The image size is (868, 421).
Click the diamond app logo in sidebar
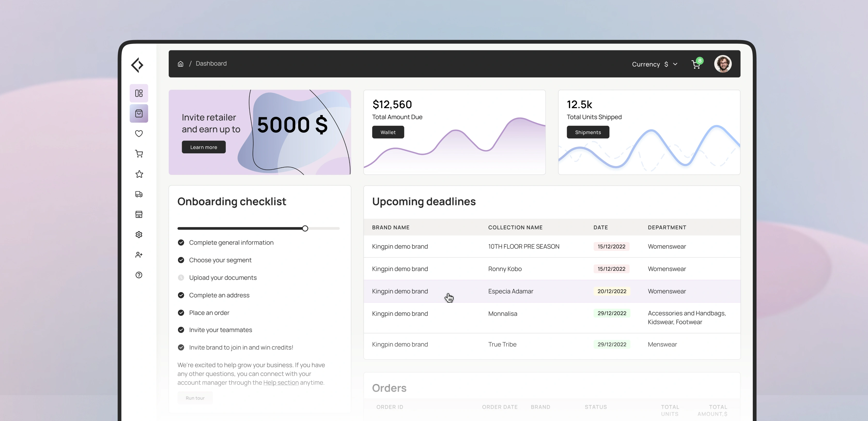(x=137, y=65)
